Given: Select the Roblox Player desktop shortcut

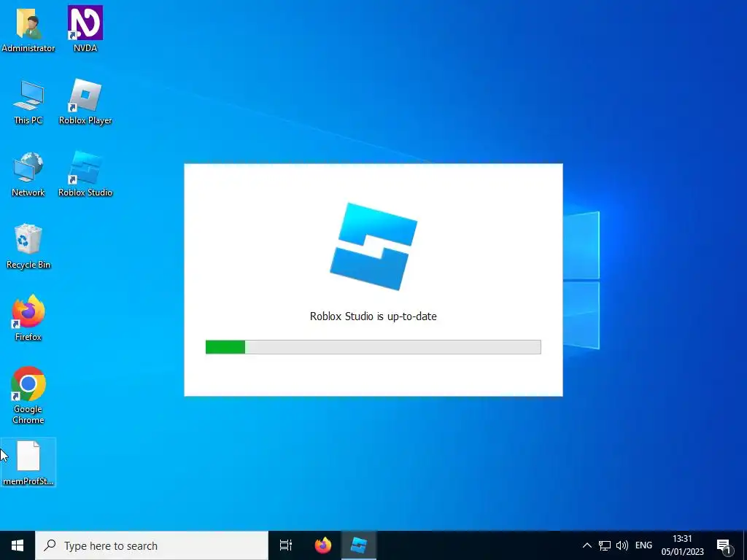Looking at the screenshot, I should tap(85, 102).
